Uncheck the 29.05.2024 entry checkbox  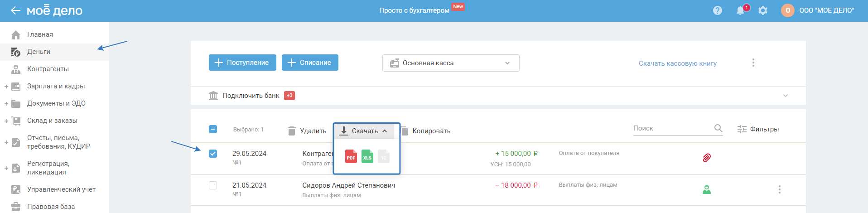(x=213, y=154)
